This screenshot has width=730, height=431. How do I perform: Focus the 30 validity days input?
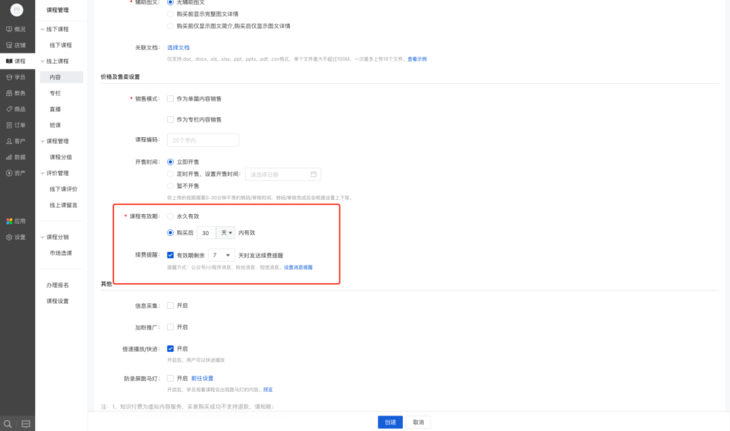click(206, 233)
